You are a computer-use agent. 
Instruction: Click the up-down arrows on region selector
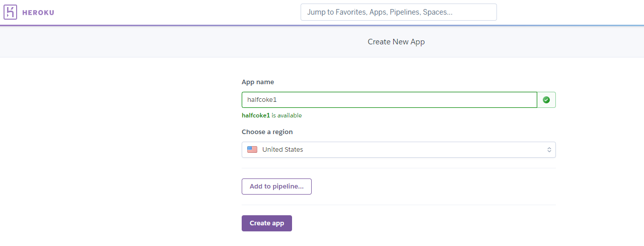[x=549, y=150]
